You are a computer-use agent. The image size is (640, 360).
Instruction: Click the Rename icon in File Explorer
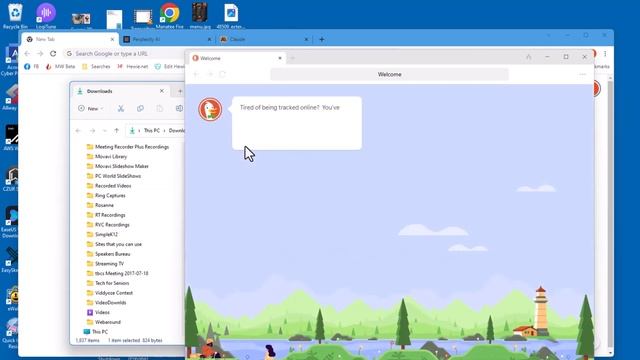(x=179, y=108)
